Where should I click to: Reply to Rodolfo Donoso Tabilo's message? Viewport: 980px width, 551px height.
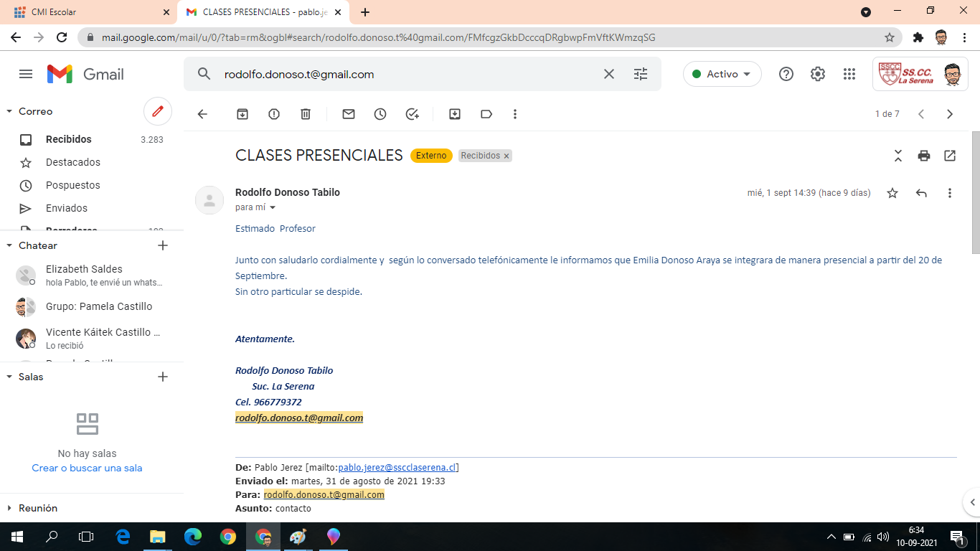tap(921, 193)
